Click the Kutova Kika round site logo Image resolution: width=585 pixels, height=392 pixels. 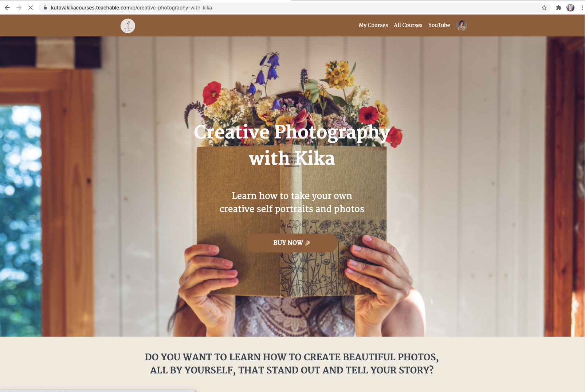(128, 26)
